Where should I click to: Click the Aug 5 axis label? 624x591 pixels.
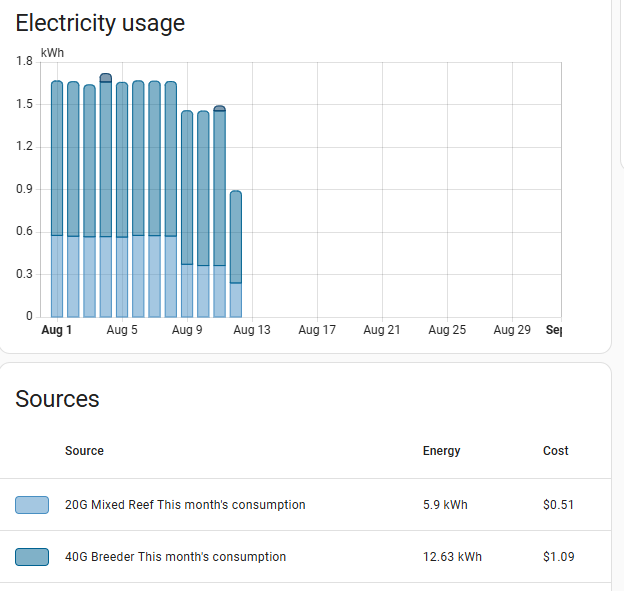coord(122,330)
